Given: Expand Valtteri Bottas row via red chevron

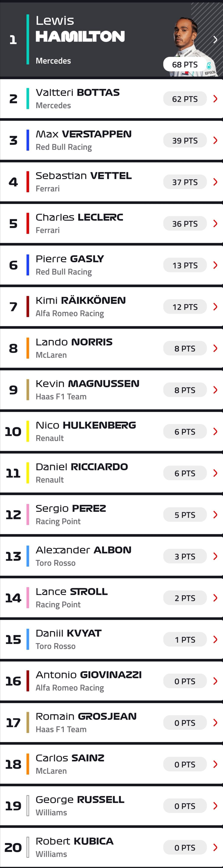Looking at the screenshot, I should click(x=215, y=99).
